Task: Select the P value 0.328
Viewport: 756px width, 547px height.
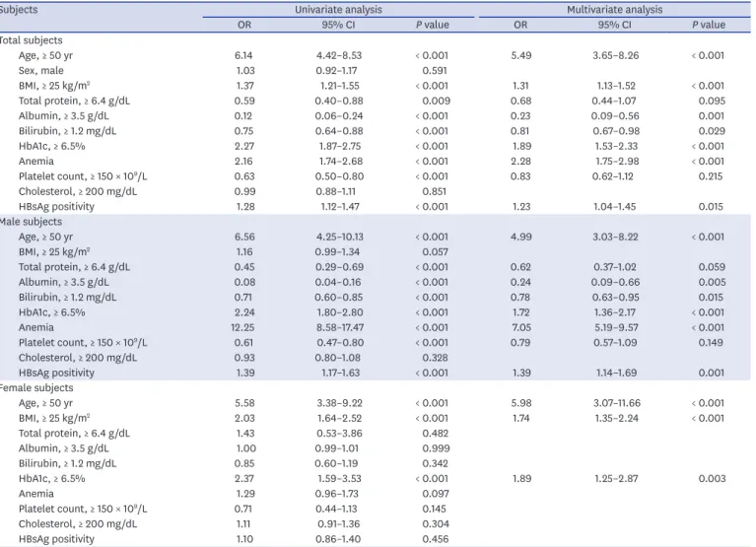Action: [x=435, y=358]
